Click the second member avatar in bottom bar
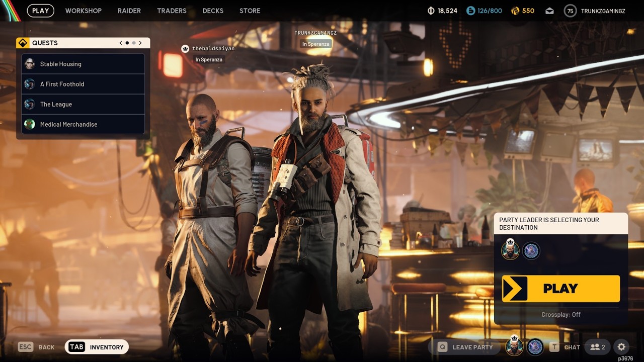The image size is (644, 362). [535, 347]
